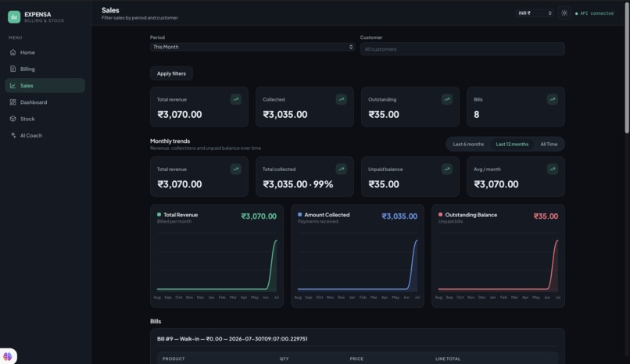This screenshot has height=364, width=630.
Task: Click the brain icon at bottom-left corner
Action: (8, 356)
